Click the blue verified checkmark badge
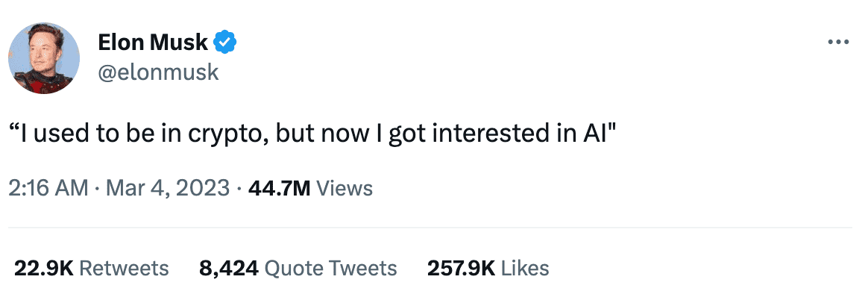The height and width of the screenshot is (303, 868). coord(224,43)
